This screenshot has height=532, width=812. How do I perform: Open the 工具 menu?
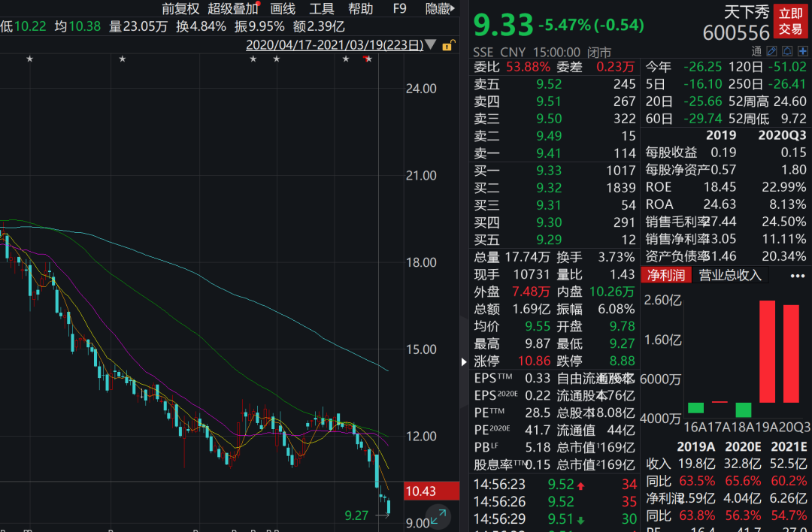322,9
